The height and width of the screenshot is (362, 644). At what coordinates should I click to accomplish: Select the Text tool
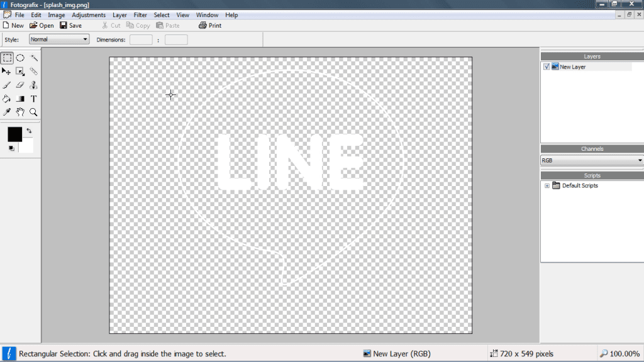click(x=34, y=99)
